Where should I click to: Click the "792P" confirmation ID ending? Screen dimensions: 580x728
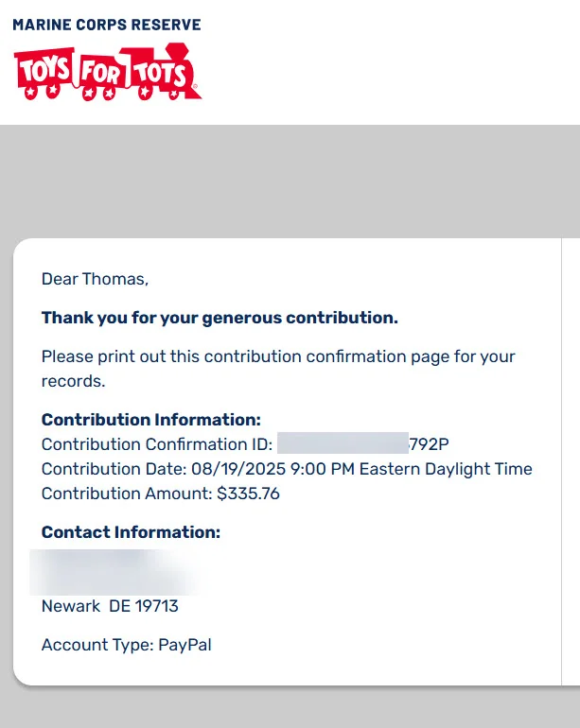435,444
